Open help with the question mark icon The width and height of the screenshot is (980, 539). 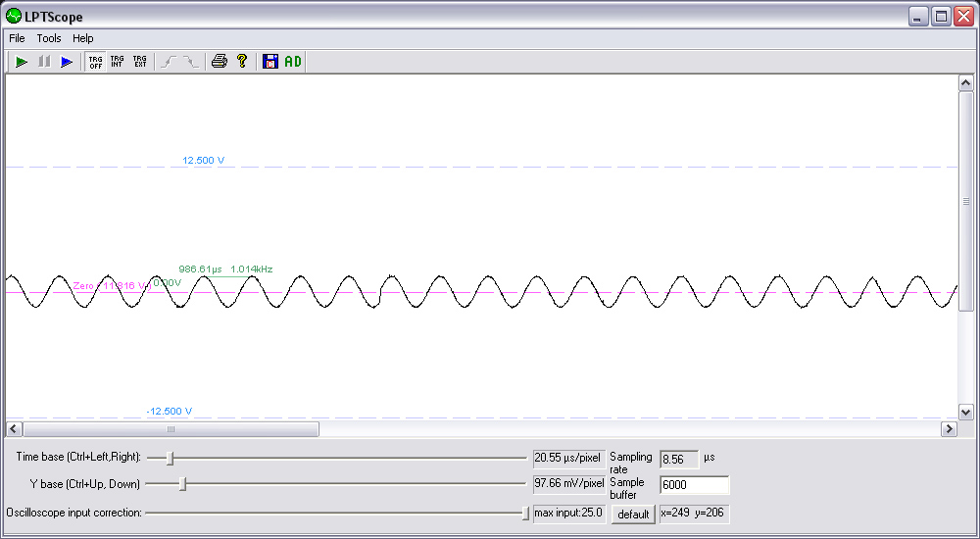pyautogui.click(x=242, y=62)
